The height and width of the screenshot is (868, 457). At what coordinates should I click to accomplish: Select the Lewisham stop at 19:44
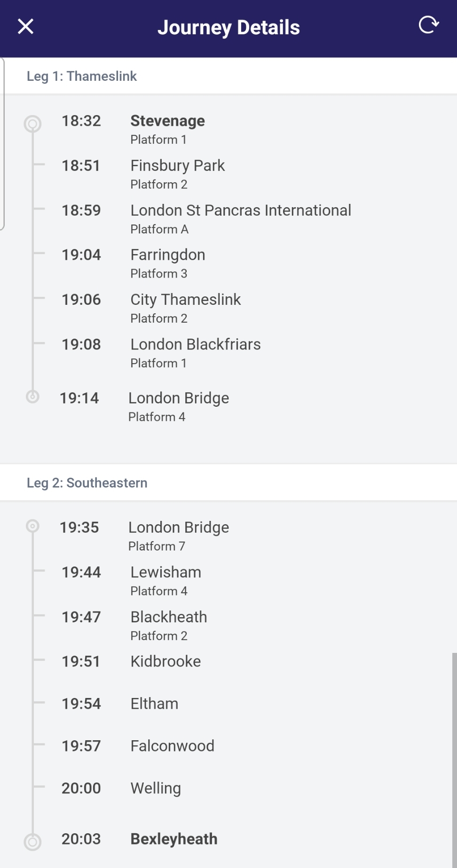click(x=165, y=573)
